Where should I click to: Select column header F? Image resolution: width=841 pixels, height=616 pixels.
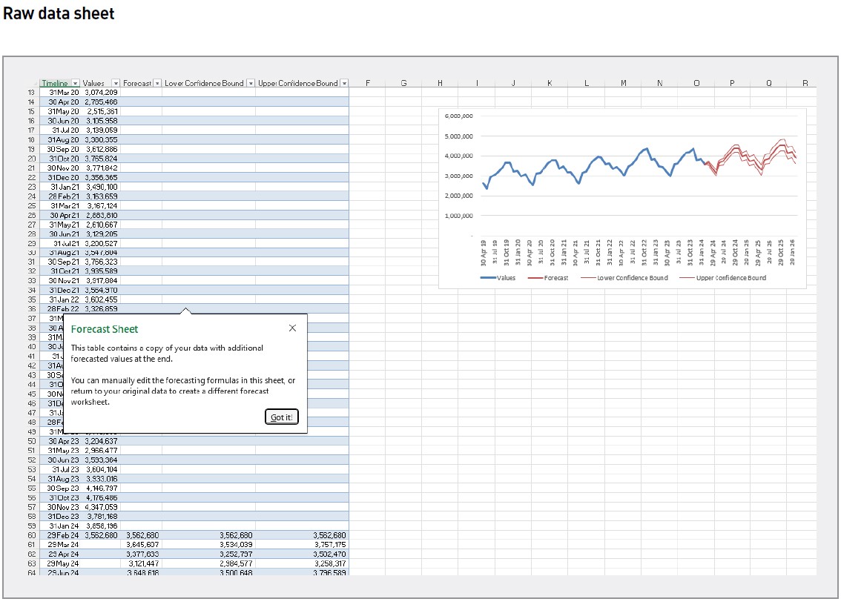(x=368, y=83)
